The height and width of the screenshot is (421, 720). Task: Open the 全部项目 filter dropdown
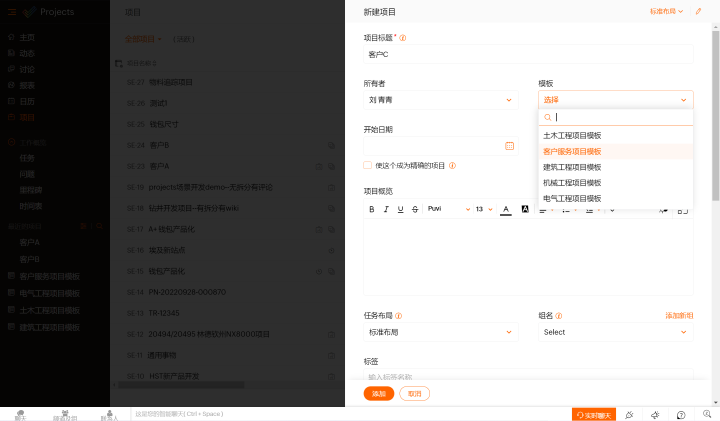[x=143, y=39]
